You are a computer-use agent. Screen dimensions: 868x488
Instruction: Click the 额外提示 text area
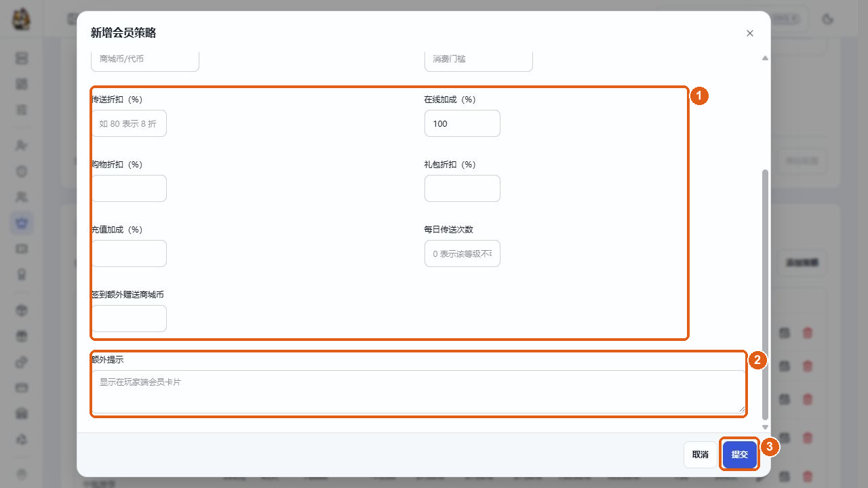pos(418,392)
